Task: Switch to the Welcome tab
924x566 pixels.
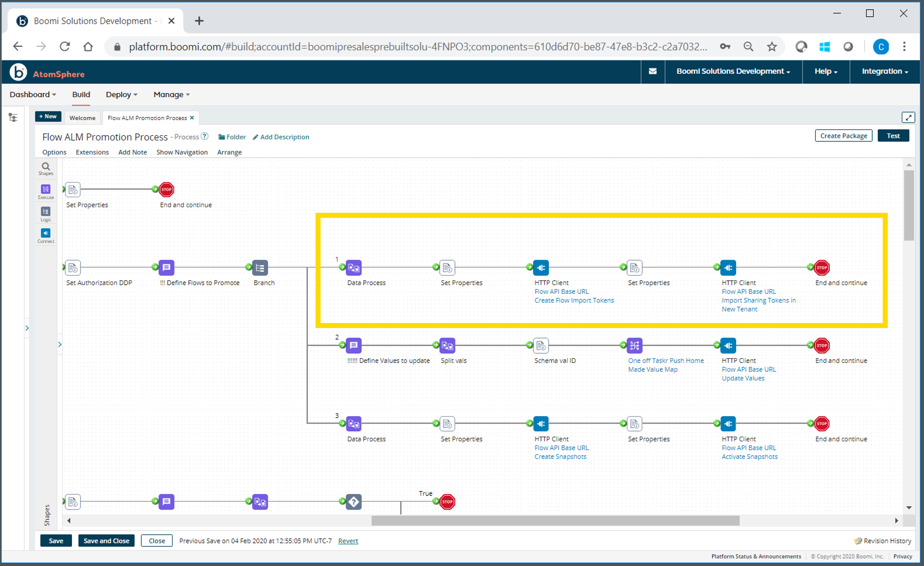Action: point(82,118)
